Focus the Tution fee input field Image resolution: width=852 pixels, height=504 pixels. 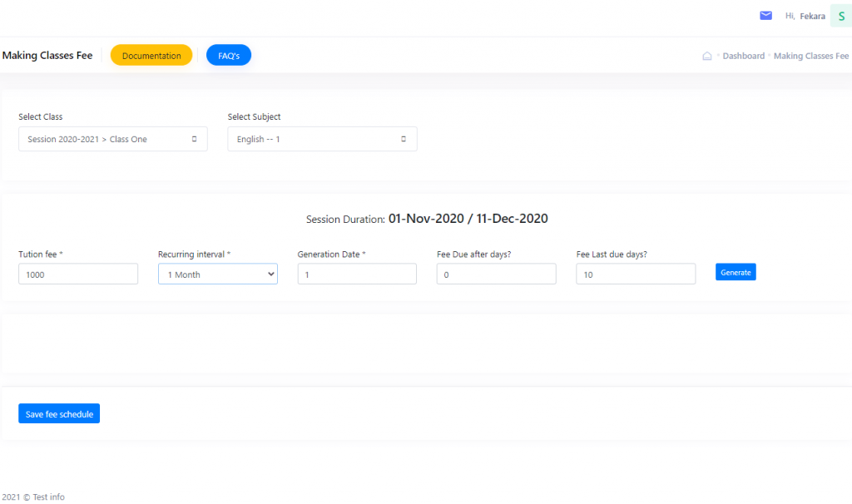click(x=78, y=274)
